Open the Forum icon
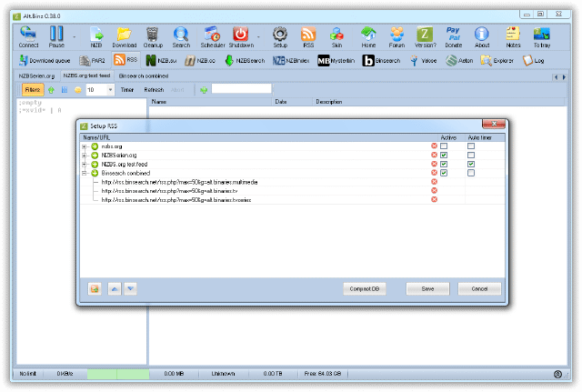Image resolution: width=582 pixels, height=392 pixels. 396,37
